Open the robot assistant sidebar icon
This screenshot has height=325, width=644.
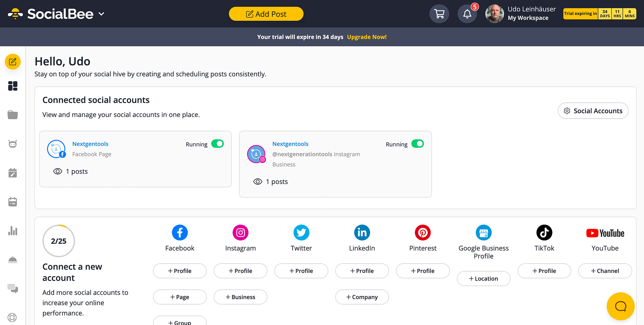click(x=13, y=144)
